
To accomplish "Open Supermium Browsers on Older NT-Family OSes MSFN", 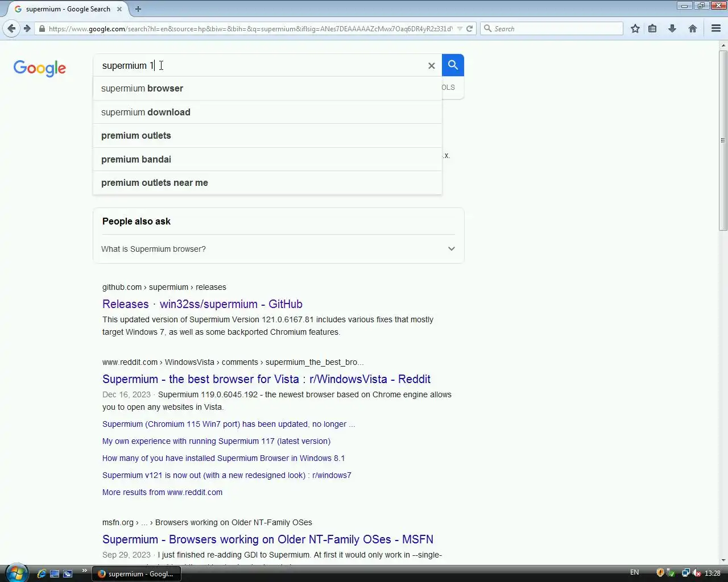I will [x=268, y=539].
